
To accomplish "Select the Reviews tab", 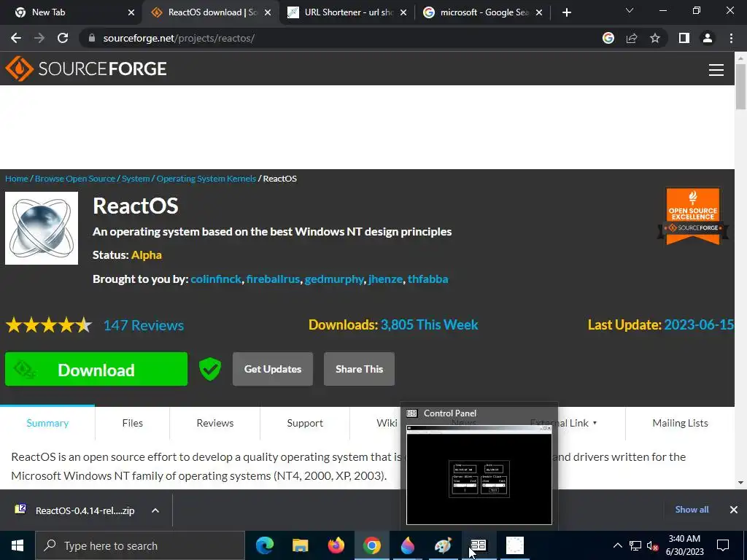I will click(x=215, y=424).
